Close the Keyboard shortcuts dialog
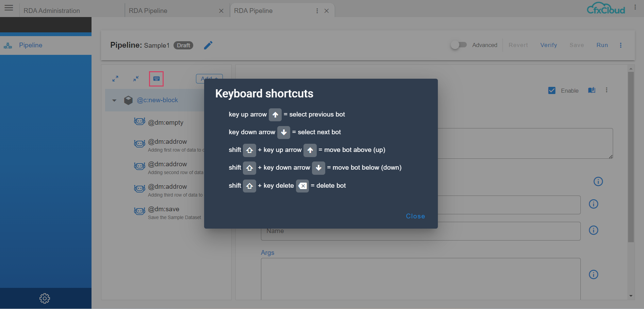The width and height of the screenshot is (644, 309). coord(415,216)
